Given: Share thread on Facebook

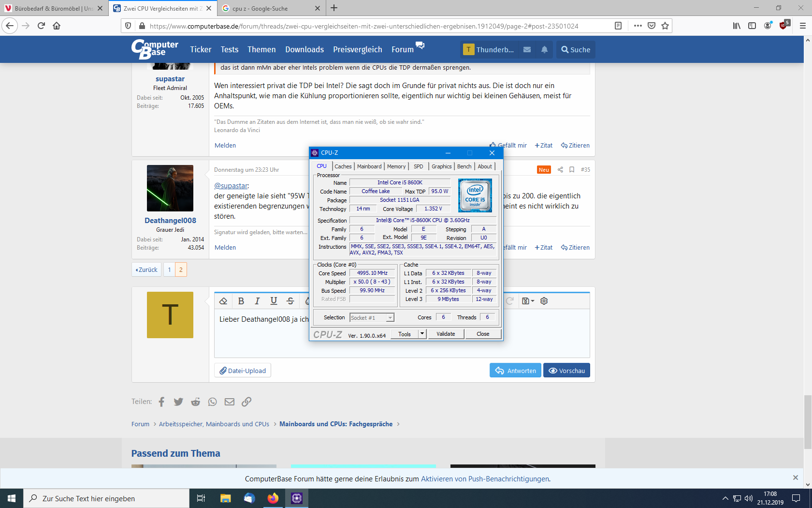Looking at the screenshot, I should pyautogui.click(x=161, y=402).
